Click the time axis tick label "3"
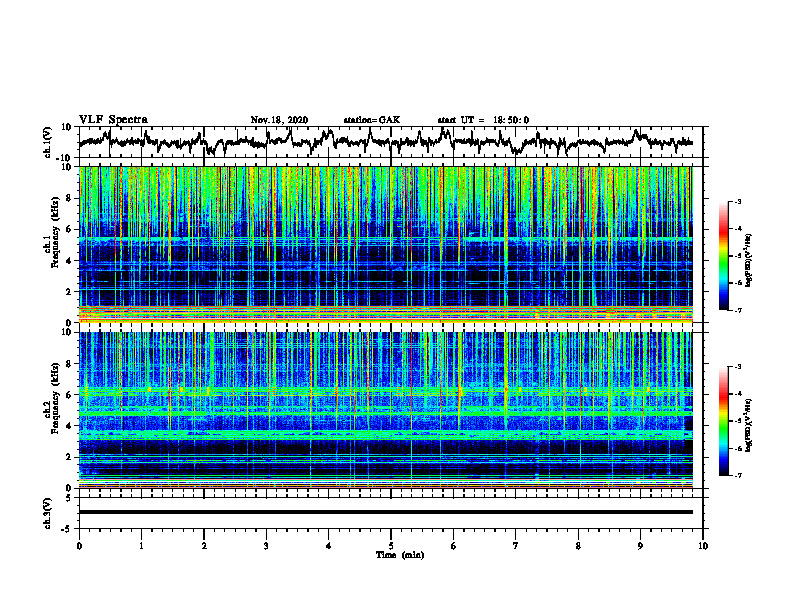Screen dimensions: 792x612 pyautogui.click(x=266, y=546)
